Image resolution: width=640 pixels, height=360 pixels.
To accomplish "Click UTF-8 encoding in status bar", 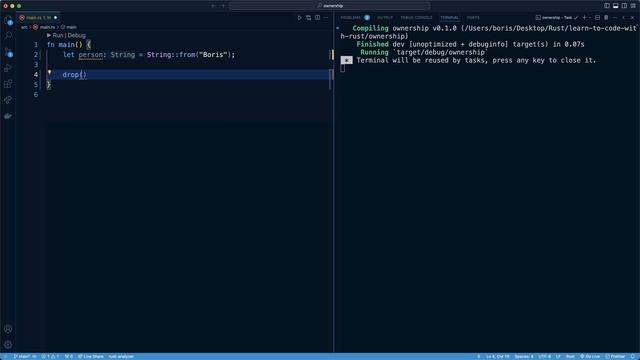I will 544,356.
